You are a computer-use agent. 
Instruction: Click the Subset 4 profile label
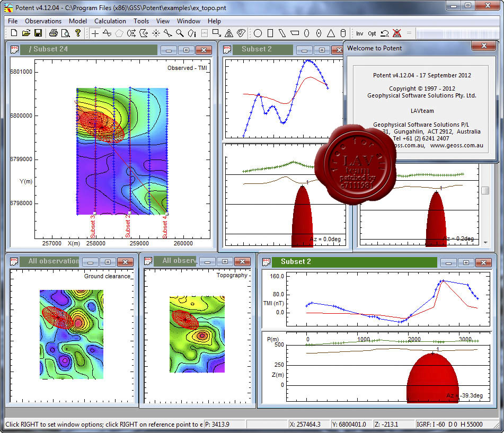click(x=165, y=227)
